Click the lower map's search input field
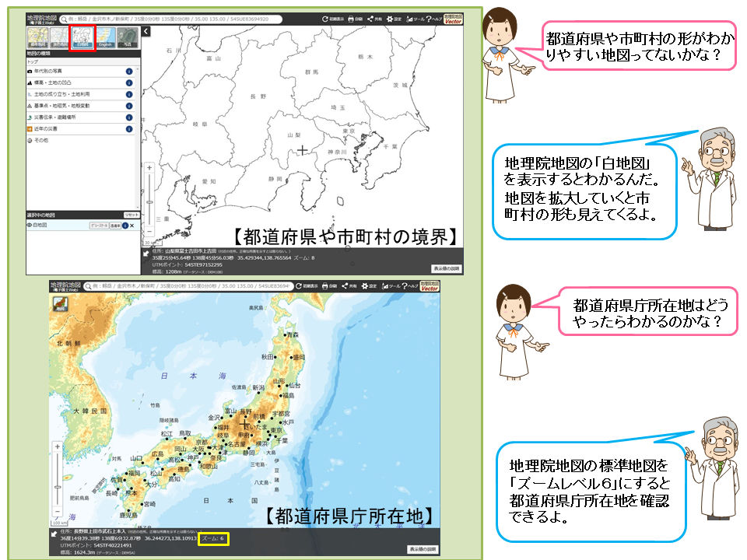 tap(188, 286)
